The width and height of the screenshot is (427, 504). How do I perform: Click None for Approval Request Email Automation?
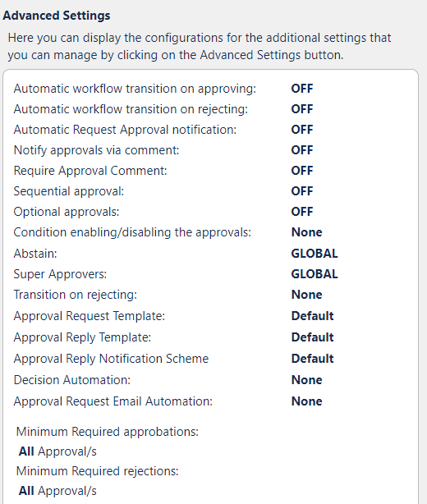pyautogui.click(x=307, y=401)
